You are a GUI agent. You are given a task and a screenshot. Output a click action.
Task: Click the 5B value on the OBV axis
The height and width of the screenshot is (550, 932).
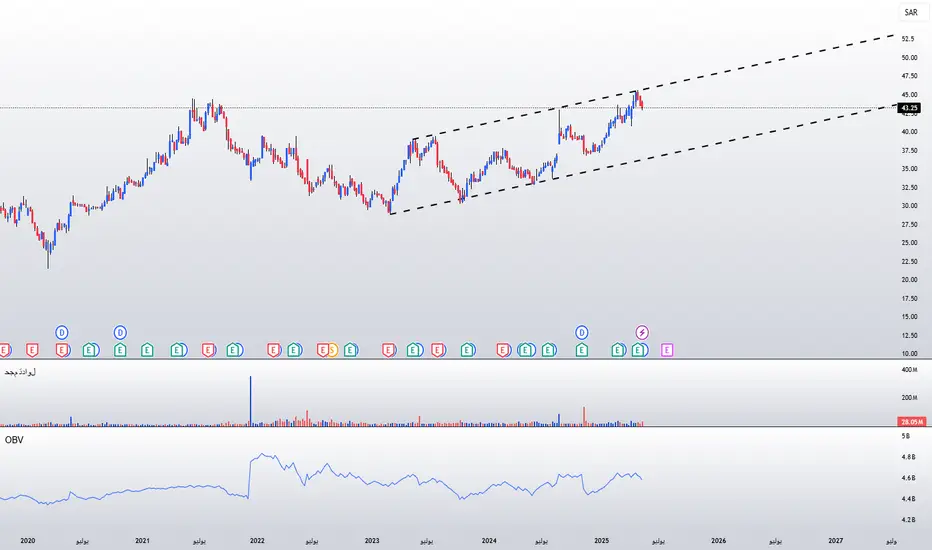[905, 436]
